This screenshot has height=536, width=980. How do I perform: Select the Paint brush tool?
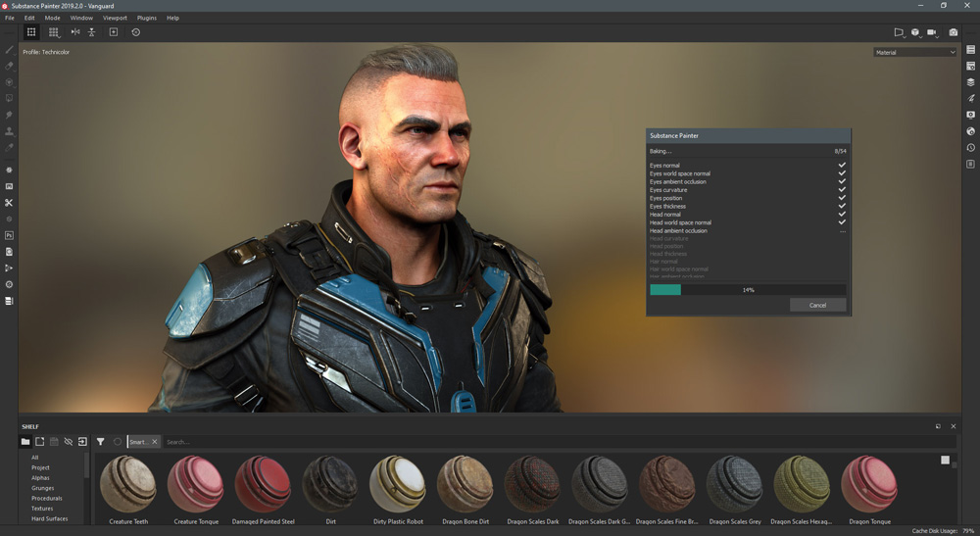pos(9,49)
